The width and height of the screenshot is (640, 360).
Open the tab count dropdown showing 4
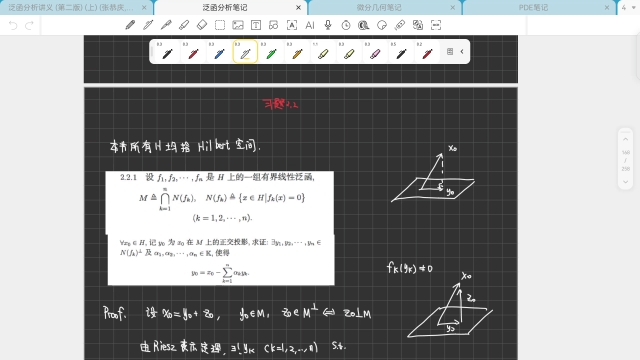click(x=628, y=7)
